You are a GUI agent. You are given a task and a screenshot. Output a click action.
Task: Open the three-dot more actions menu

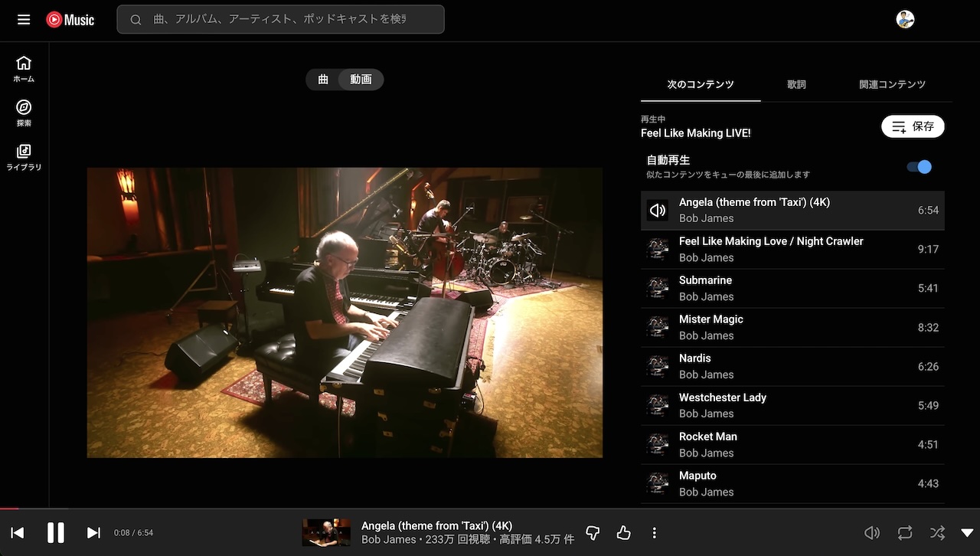tap(654, 533)
